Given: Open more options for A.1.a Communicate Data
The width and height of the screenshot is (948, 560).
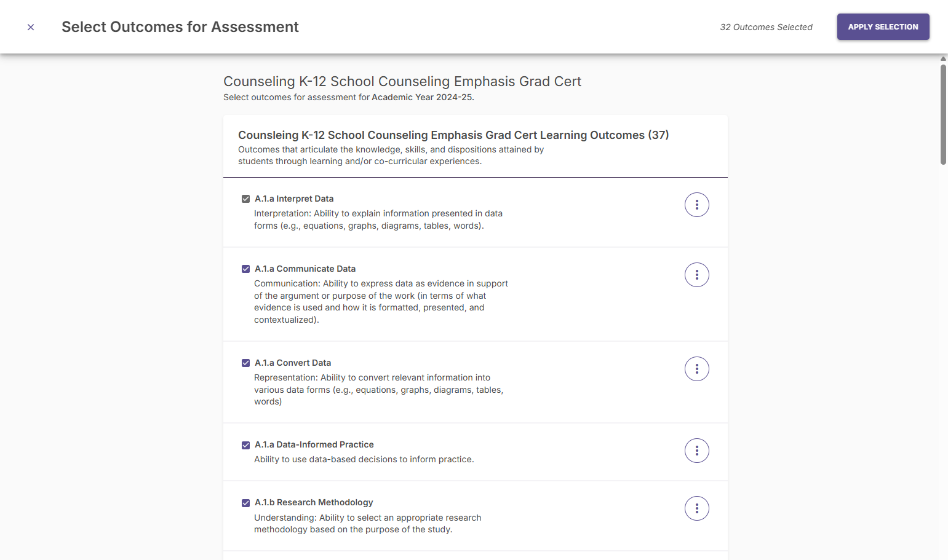Looking at the screenshot, I should [696, 275].
